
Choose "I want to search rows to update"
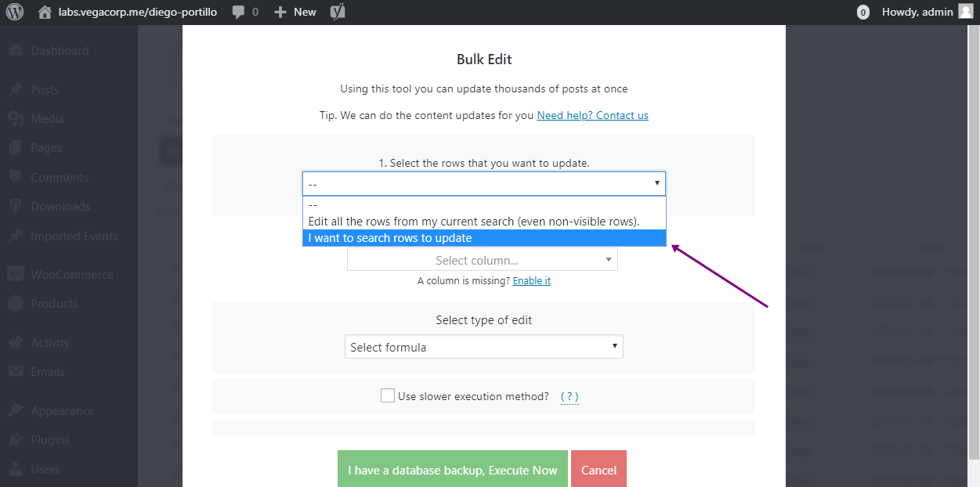coord(483,238)
